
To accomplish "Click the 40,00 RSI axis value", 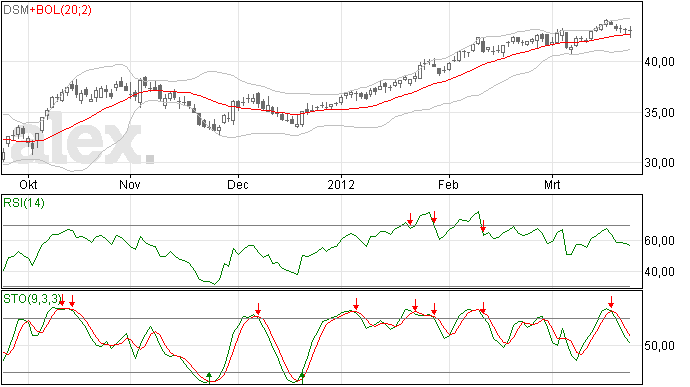I will tap(660, 272).
